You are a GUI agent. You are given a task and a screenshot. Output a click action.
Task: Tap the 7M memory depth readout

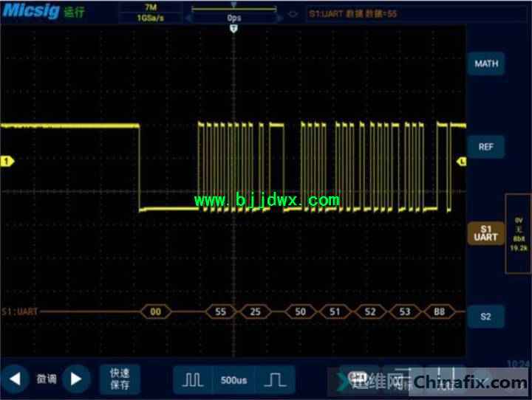click(x=151, y=7)
